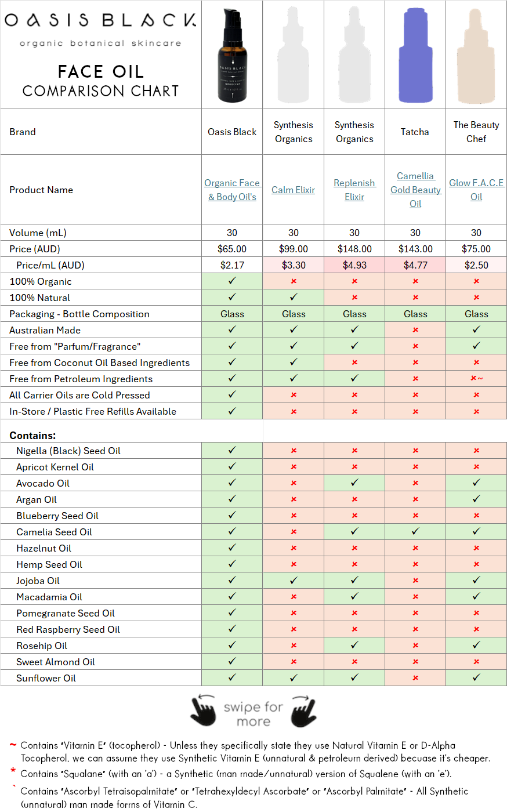Click the $65.00 Oasis Black price cell
This screenshot has width=507, height=812.
(232, 248)
